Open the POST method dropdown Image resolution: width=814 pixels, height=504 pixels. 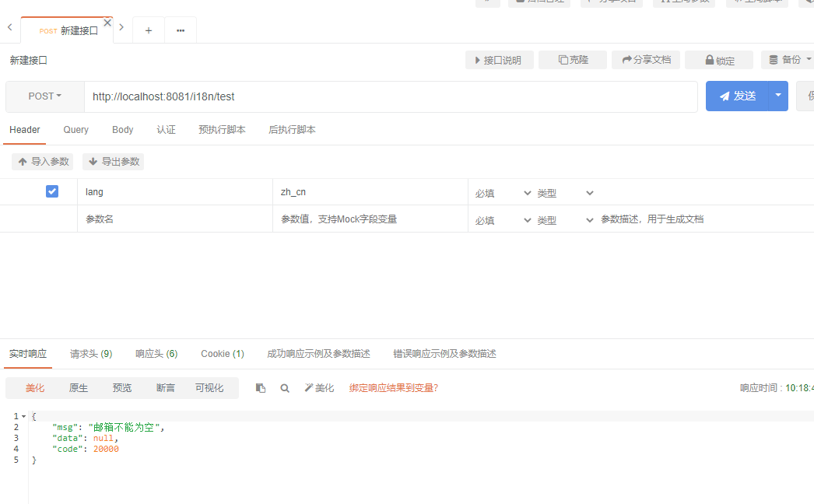click(x=44, y=96)
